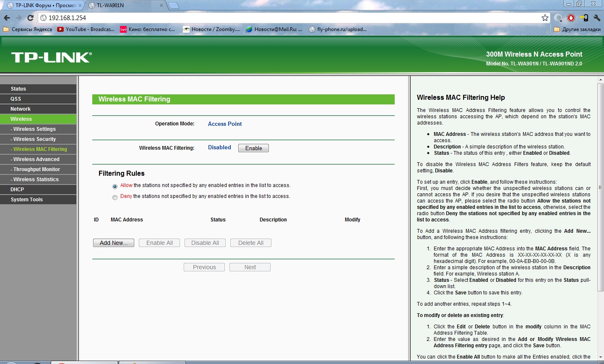
Task: Go to Wireless Security submenu
Action: [x=38, y=139]
